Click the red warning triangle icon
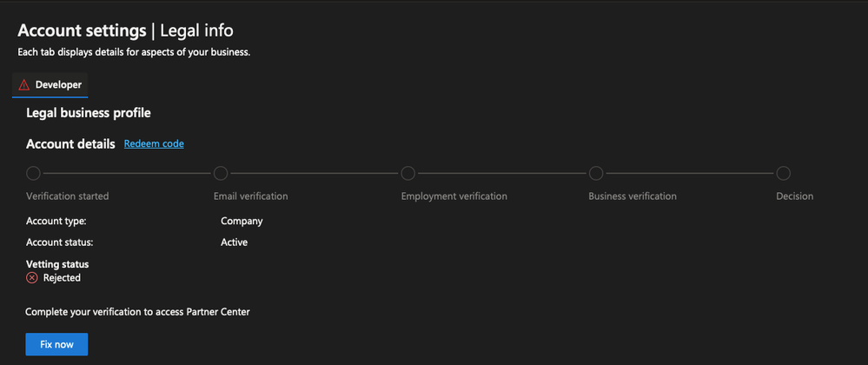Screen dimensions: 868x365 coord(23,85)
